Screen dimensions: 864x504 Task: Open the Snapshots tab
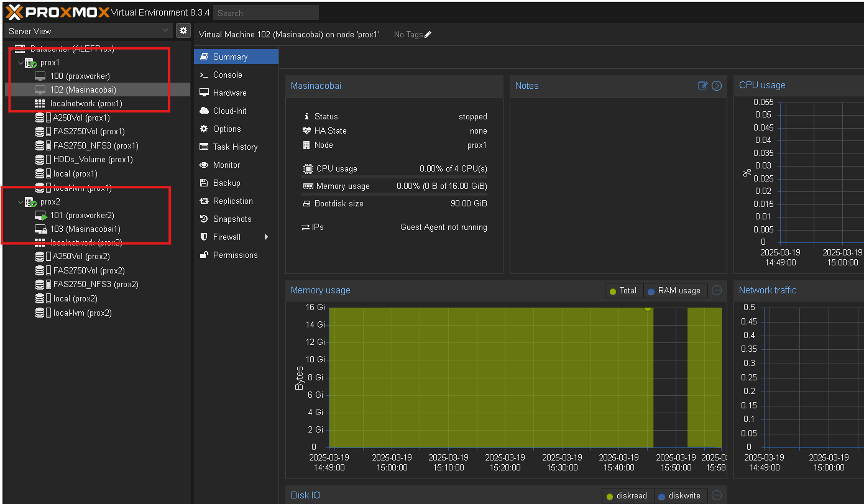tap(236, 219)
